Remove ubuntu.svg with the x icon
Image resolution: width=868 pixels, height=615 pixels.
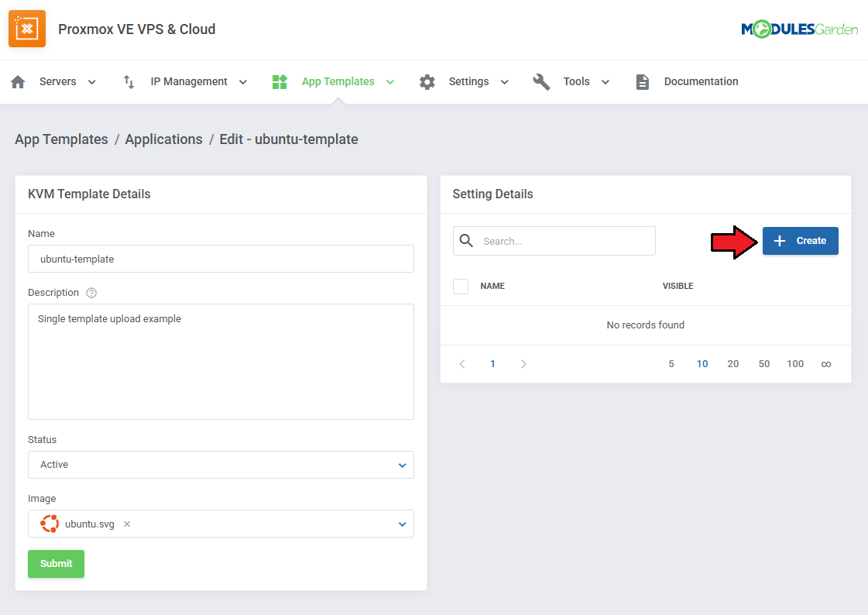tap(127, 524)
